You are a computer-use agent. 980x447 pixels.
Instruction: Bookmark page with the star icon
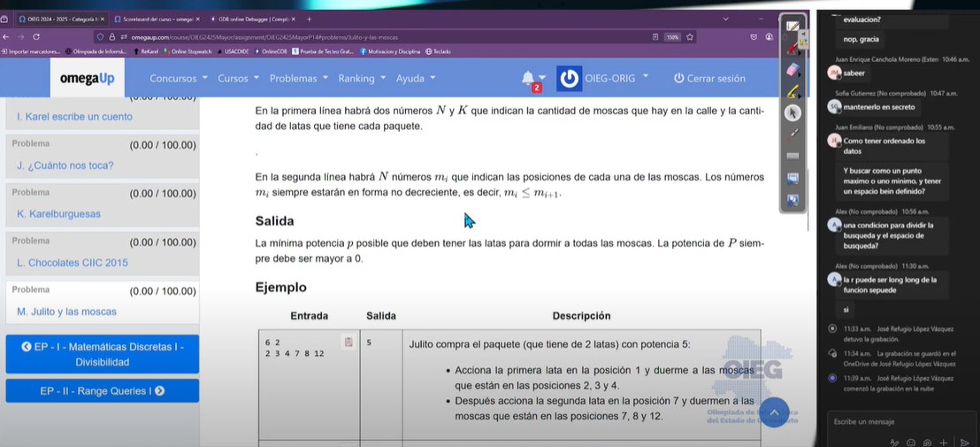point(690,37)
